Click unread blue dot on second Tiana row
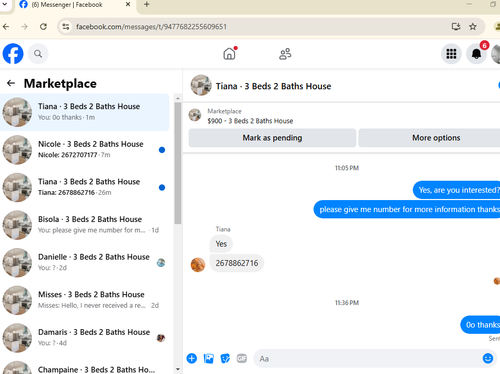500x374 pixels. click(162, 188)
